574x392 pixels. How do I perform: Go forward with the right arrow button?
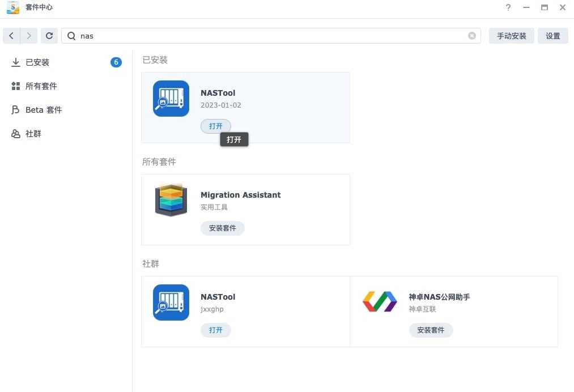(x=28, y=36)
